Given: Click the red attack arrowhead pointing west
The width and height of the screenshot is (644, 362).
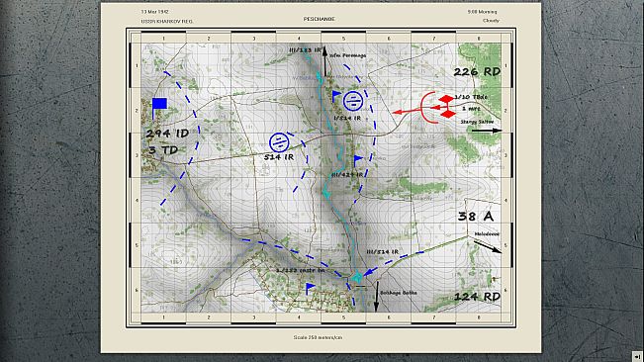Looking at the screenshot, I should pyautogui.click(x=398, y=112).
